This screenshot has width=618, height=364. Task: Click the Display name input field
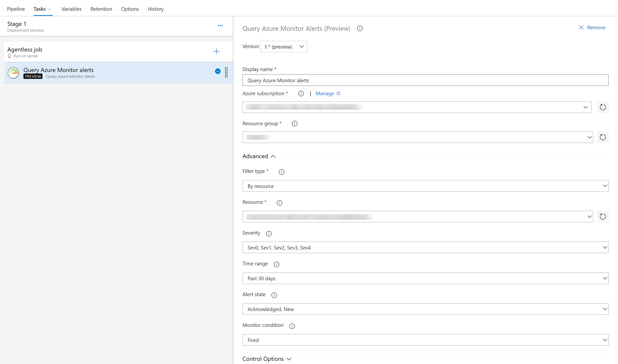click(426, 80)
